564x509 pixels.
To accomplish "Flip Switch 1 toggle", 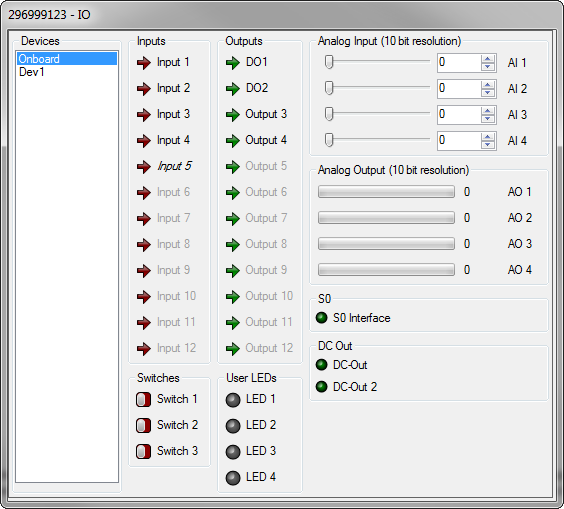I will coord(144,400).
